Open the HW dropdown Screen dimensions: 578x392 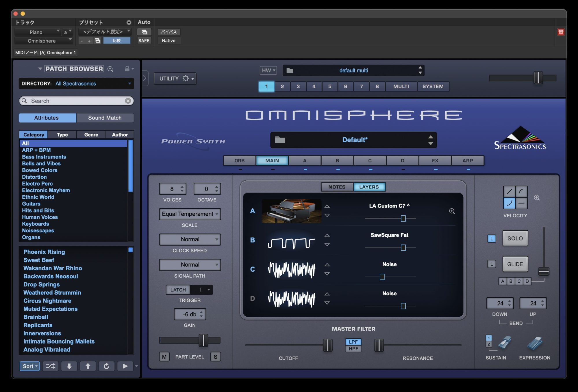[x=268, y=70]
